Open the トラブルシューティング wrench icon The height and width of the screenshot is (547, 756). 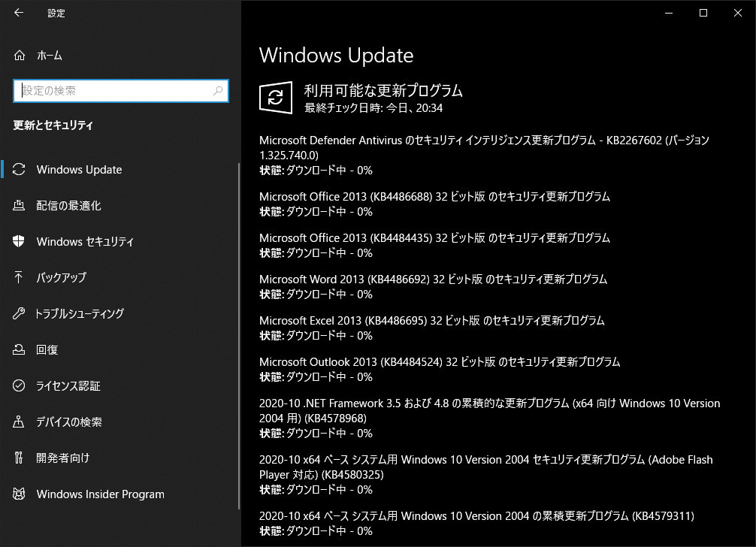pos(19,313)
